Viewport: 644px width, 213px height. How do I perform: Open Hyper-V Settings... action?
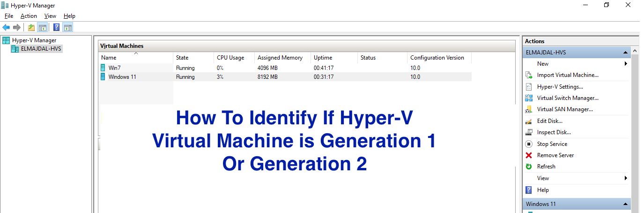coord(560,87)
